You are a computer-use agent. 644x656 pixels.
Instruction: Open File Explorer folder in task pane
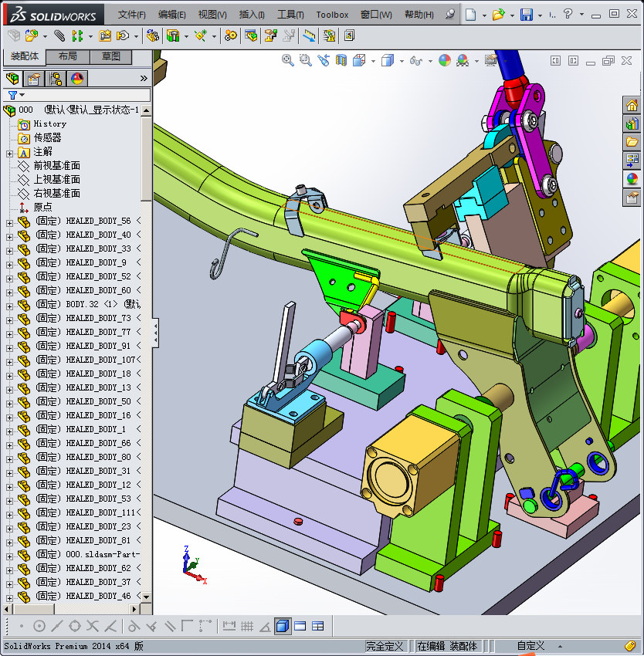[632, 142]
